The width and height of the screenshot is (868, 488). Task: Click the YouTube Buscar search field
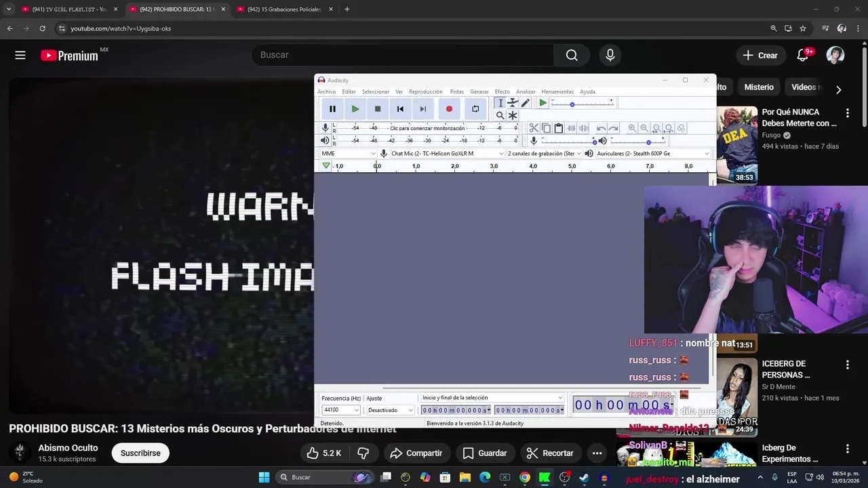(x=403, y=55)
